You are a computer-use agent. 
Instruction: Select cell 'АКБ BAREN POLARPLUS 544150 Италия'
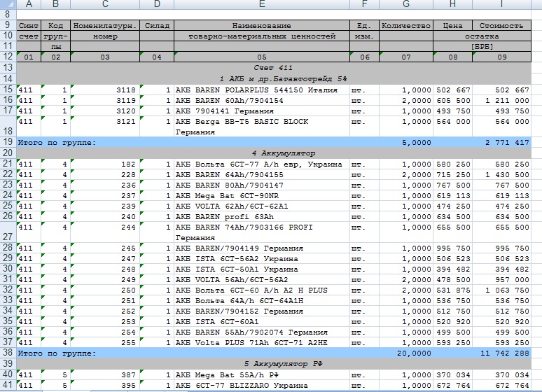tap(261, 90)
